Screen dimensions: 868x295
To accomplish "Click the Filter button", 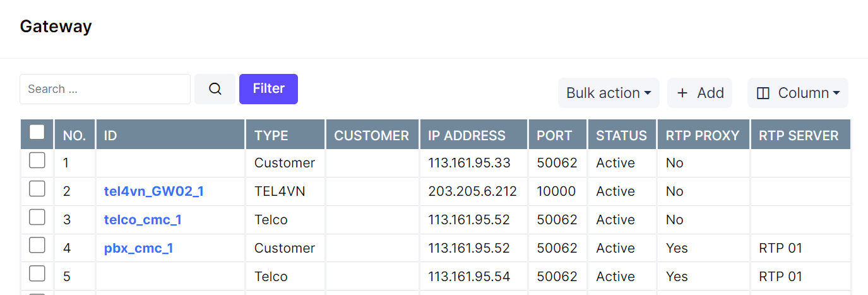I will pos(268,89).
